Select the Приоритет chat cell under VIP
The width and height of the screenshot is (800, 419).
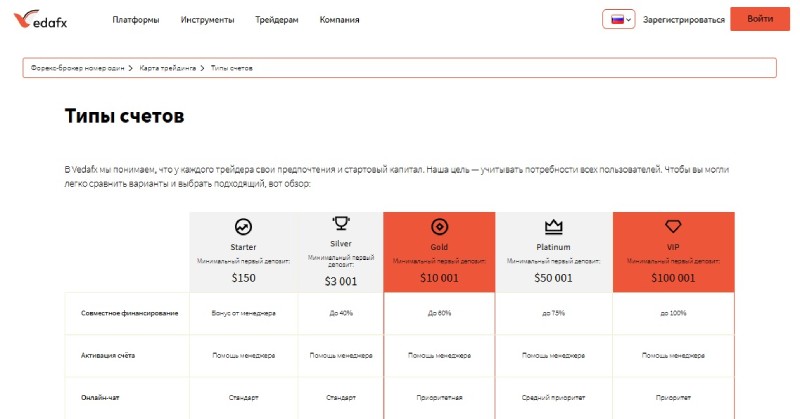673,398
